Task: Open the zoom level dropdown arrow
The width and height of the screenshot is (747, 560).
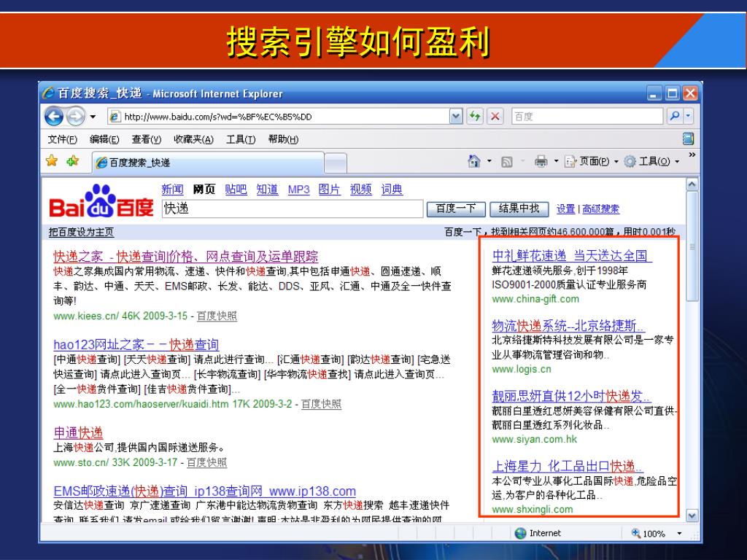Action: coord(679,533)
